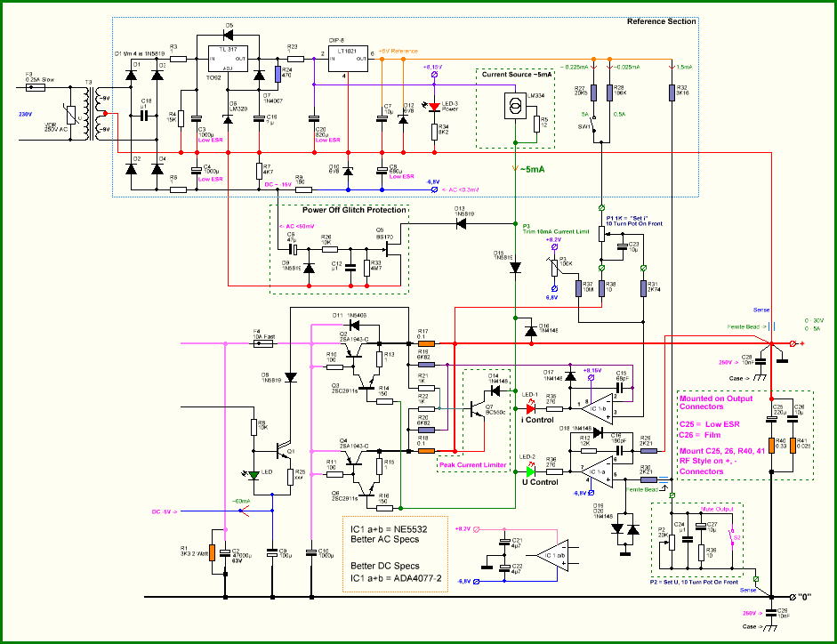Select the orange R1 3K3 2 Watt resistor

[212, 552]
